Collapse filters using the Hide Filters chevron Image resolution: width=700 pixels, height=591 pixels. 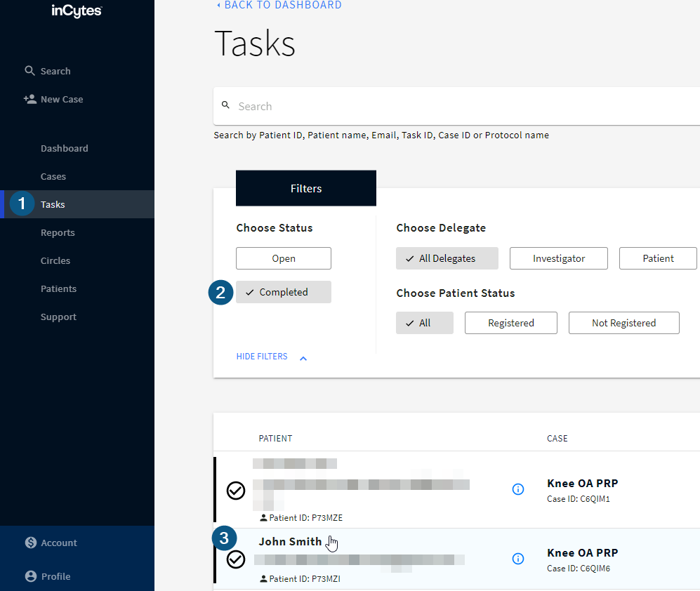point(303,358)
